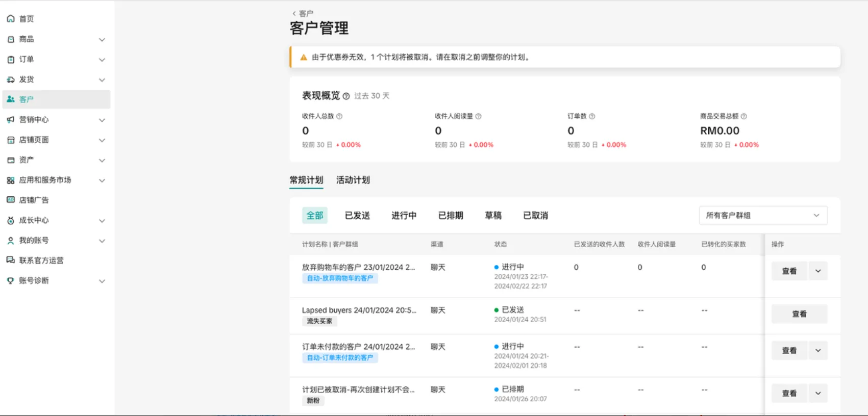Filter plans by 草稿 tab
Screen dimensions: 868x416
493,216
